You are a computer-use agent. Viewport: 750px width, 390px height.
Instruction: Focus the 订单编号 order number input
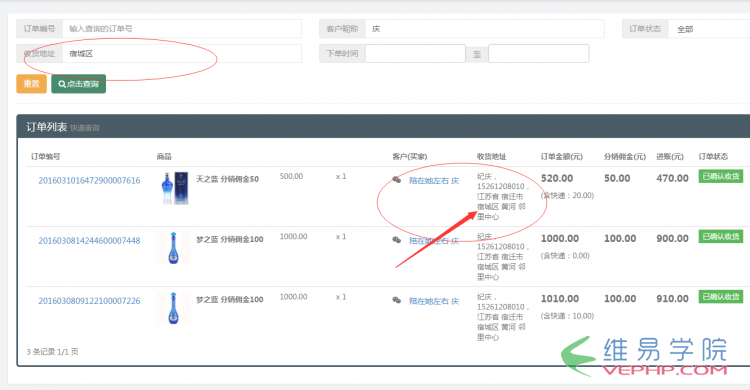(182, 29)
